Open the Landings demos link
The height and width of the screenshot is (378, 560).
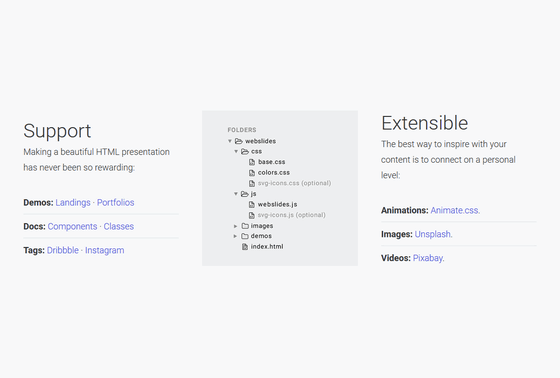[x=73, y=203]
